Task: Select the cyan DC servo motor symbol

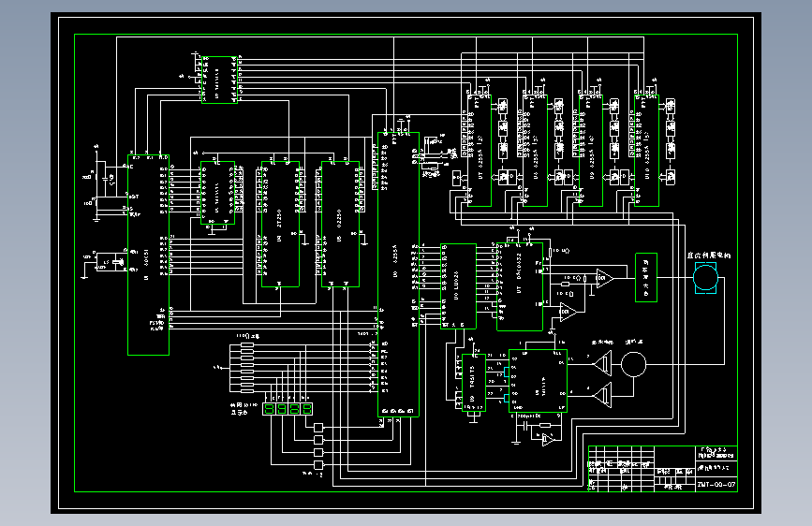Action: coord(705,278)
